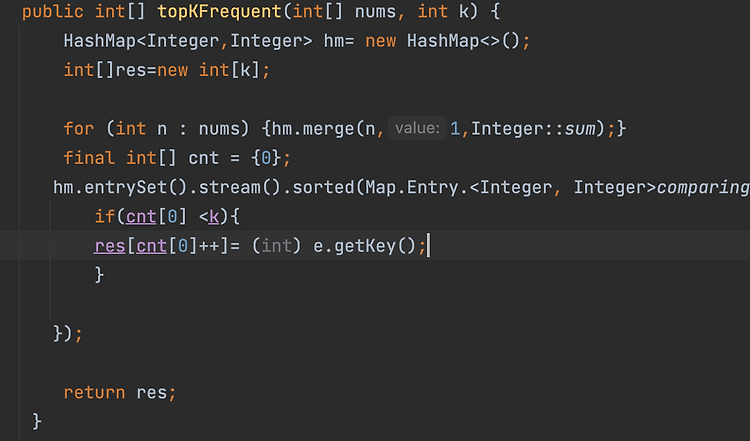Click the closing '});' of the lambda
The height and width of the screenshot is (441, 750).
(68, 333)
